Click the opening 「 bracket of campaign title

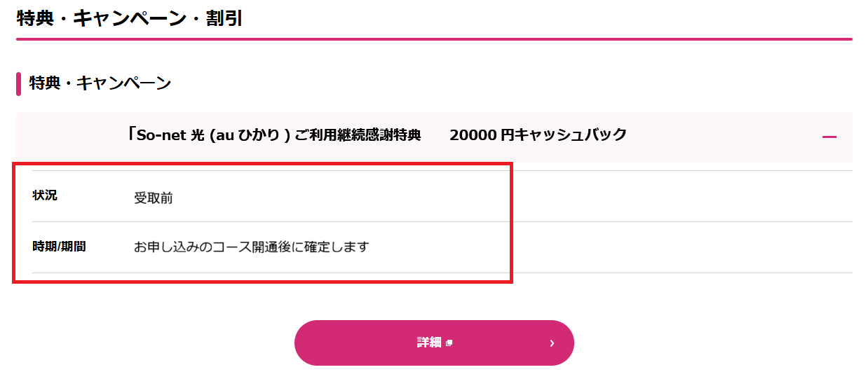point(131,135)
